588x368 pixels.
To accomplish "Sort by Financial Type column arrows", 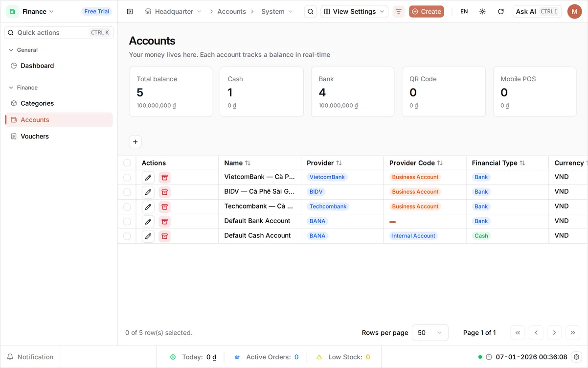I will (522, 163).
